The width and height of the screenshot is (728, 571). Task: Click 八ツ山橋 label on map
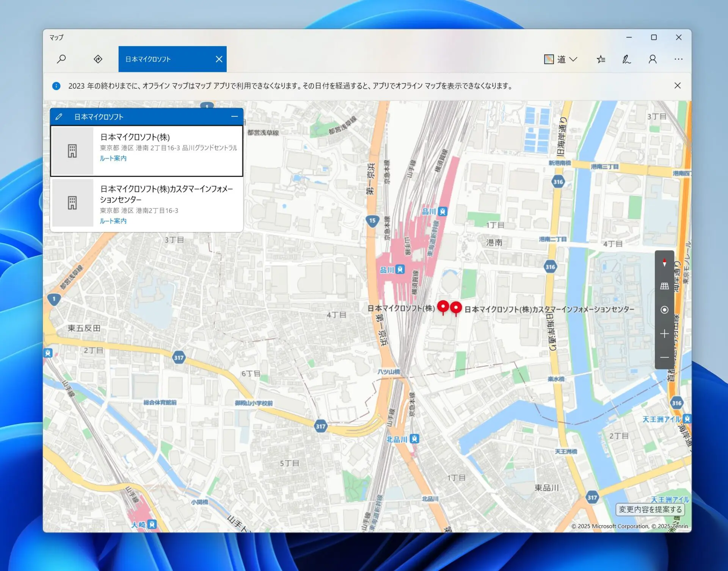(x=389, y=372)
